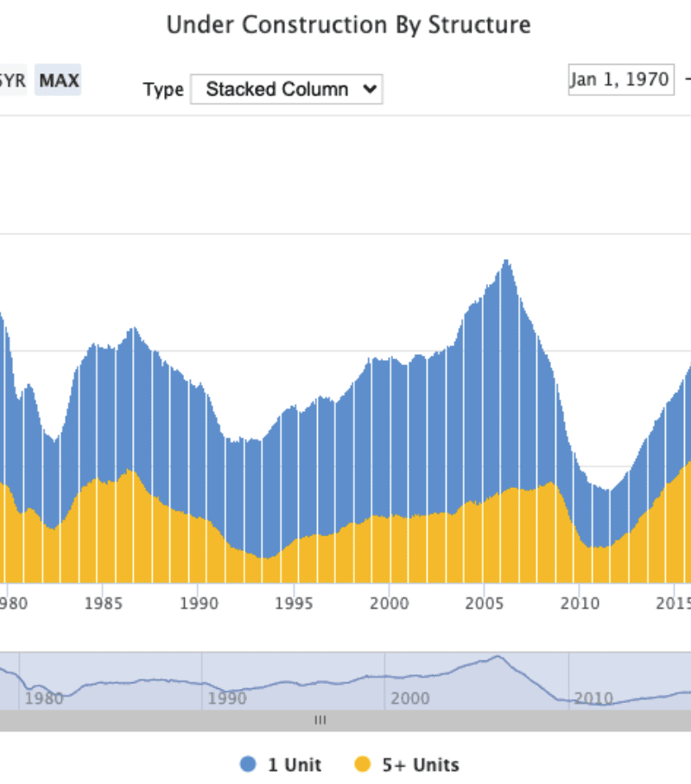Click the chart title Under Construction By Structure
The width and height of the screenshot is (691, 784).
[348, 26]
